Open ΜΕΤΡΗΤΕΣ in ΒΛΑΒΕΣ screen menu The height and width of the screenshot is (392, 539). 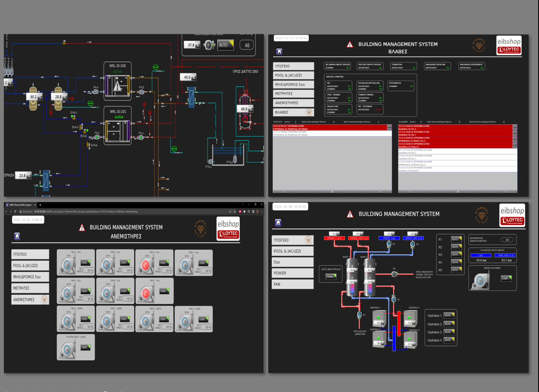pyautogui.click(x=294, y=94)
